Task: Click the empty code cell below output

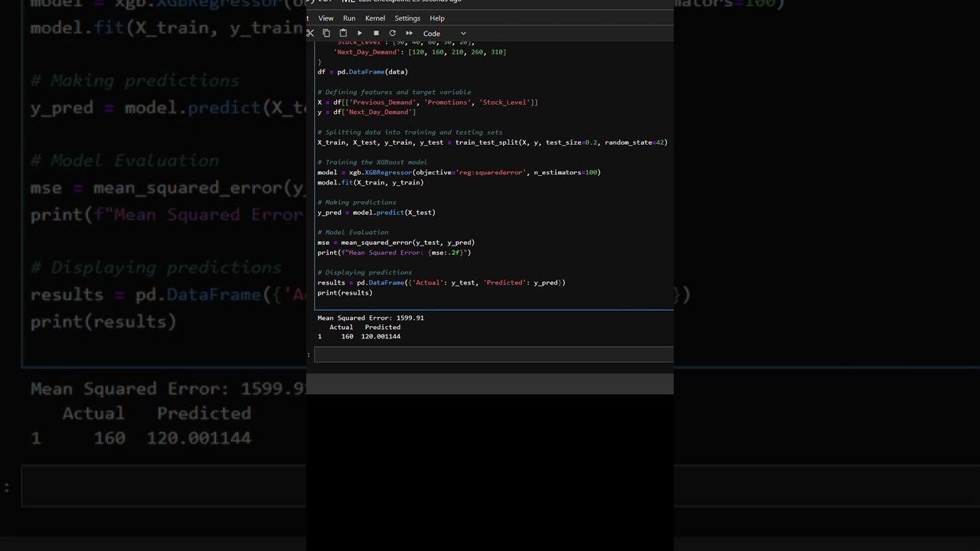Action: (x=494, y=354)
